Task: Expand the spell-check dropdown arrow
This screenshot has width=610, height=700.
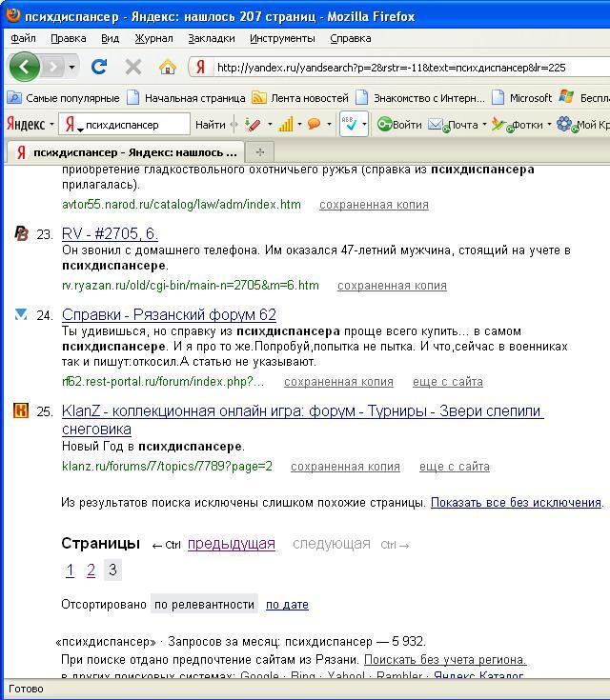Action: tap(364, 124)
